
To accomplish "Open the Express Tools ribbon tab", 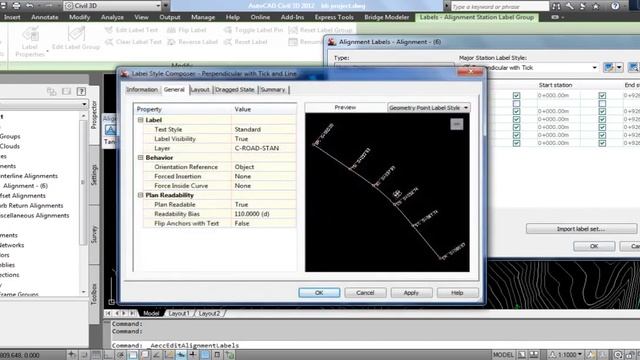I will (334, 17).
